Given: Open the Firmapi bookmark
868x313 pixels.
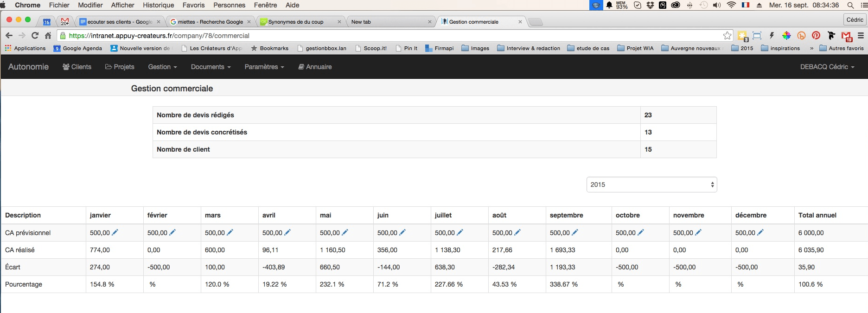Looking at the screenshot, I should [440, 48].
